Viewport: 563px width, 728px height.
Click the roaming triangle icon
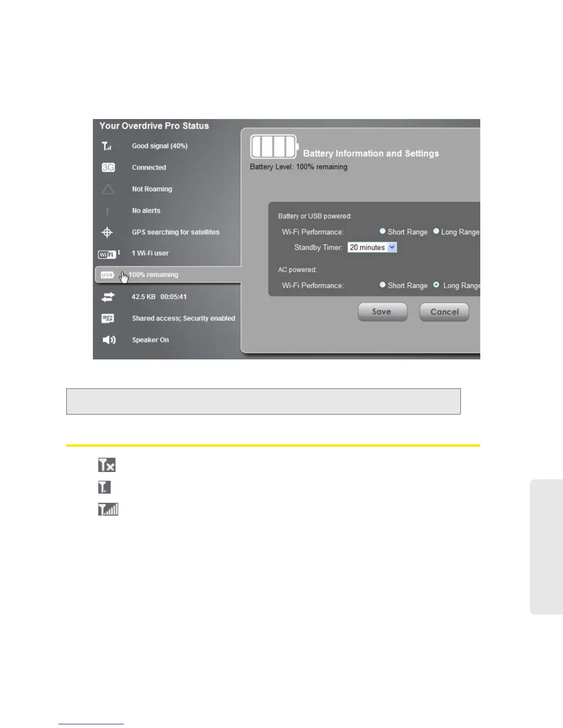click(108, 189)
